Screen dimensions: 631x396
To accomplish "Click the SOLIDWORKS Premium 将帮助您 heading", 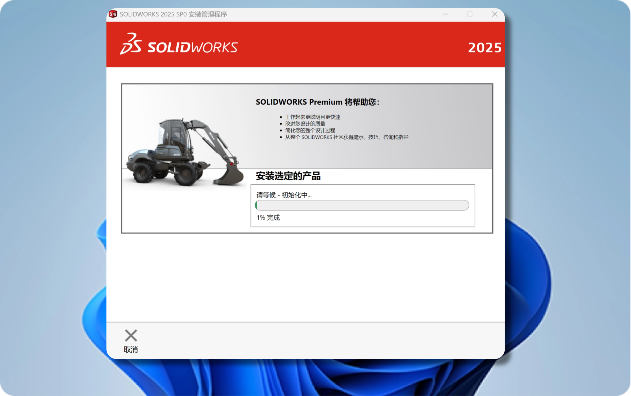I will (x=318, y=102).
